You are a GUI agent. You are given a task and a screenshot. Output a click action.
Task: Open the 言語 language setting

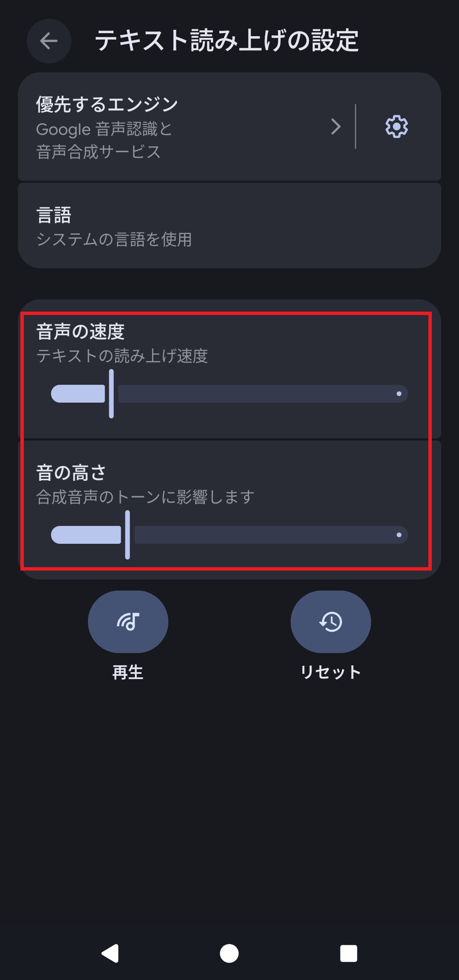coord(229,226)
